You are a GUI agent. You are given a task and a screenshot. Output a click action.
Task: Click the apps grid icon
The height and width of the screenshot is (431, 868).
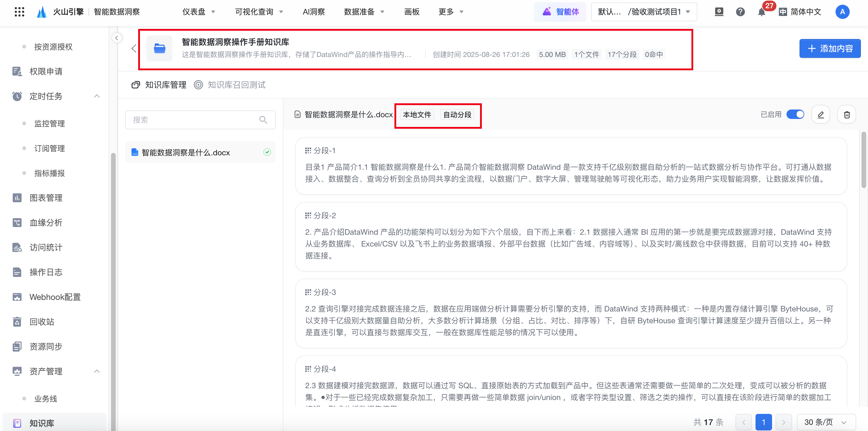pyautogui.click(x=19, y=12)
